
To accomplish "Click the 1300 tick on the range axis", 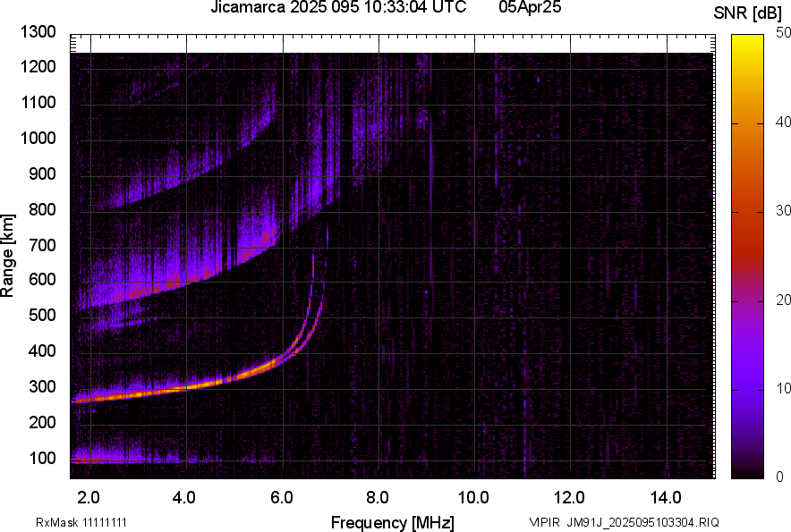I will pos(39,32).
